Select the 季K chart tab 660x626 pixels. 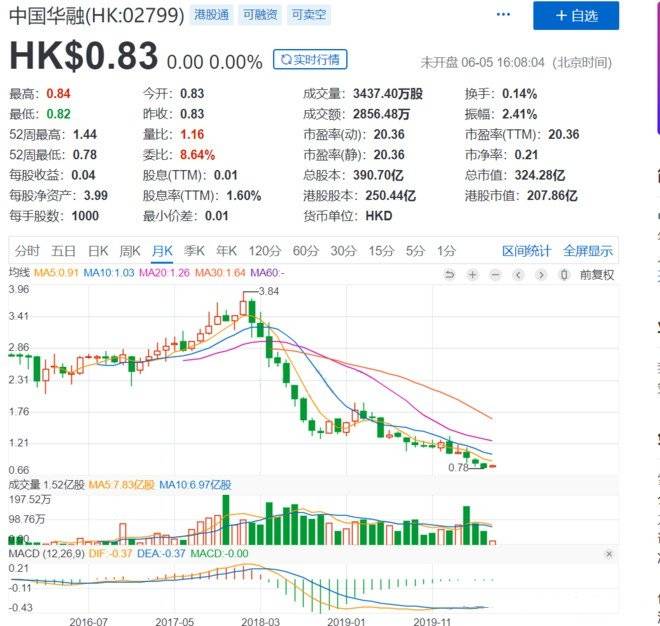point(194,251)
